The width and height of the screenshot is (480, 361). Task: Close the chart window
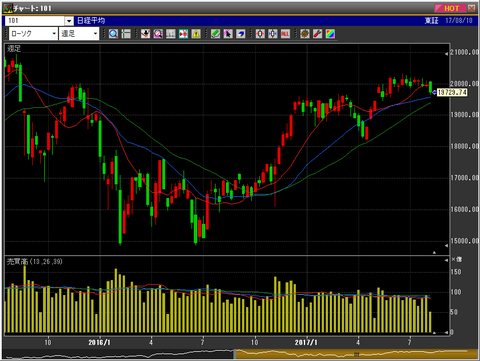coord(471,8)
